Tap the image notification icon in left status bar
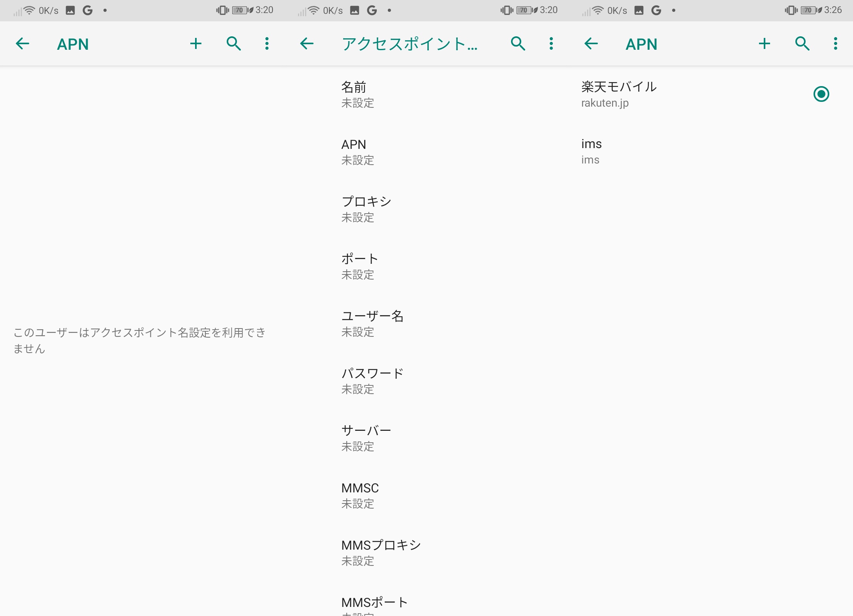This screenshot has width=853, height=616. click(70, 10)
